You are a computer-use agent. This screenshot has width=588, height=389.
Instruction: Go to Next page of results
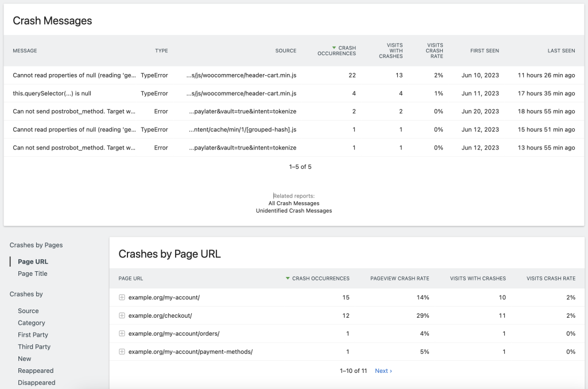coord(383,371)
